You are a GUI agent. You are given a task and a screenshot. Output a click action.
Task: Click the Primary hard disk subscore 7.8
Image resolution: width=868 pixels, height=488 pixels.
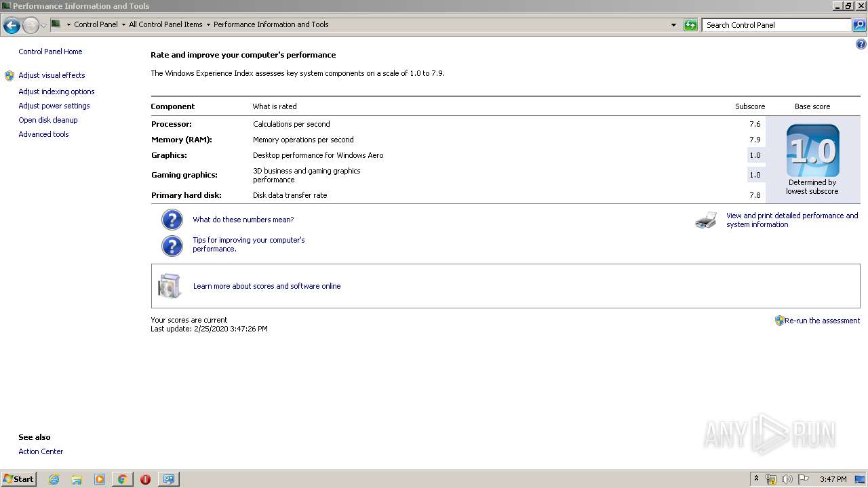(755, 195)
